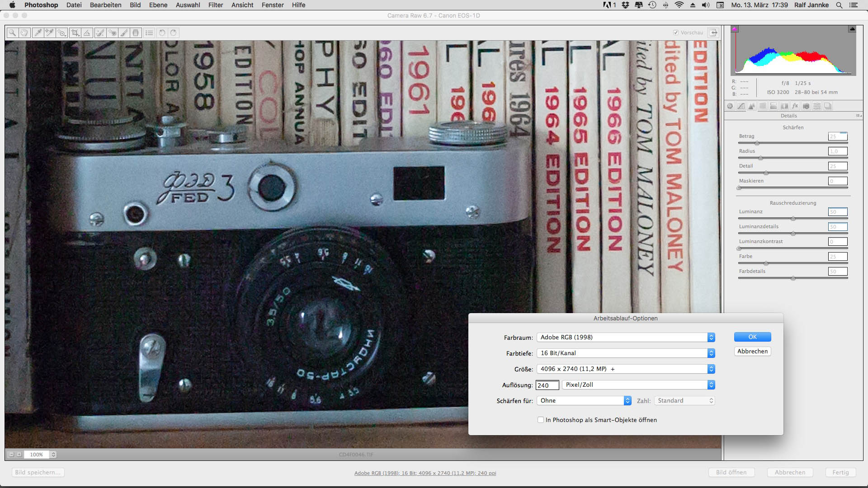Open the Lens Corrections panel icon
The width and height of the screenshot is (868, 488).
coord(784,106)
